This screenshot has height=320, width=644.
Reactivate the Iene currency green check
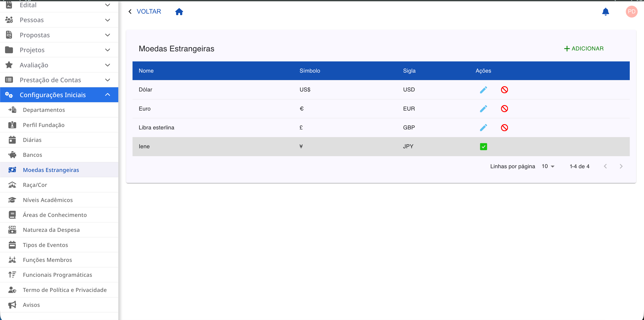point(483,147)
